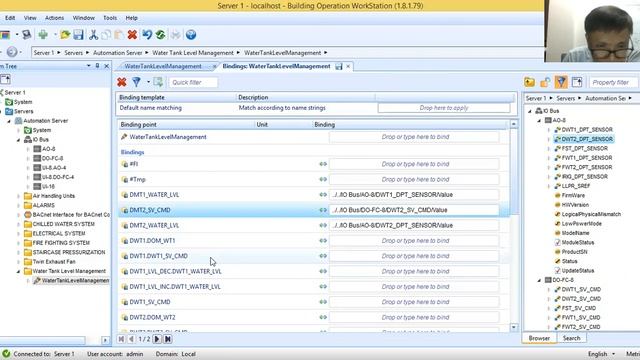Click the open folder toolbar icon
Viewport: 640px width, 360px height.
[65, 35]
